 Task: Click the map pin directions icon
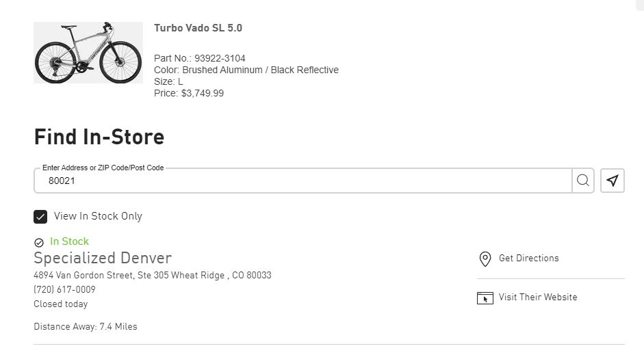point(485,259)
